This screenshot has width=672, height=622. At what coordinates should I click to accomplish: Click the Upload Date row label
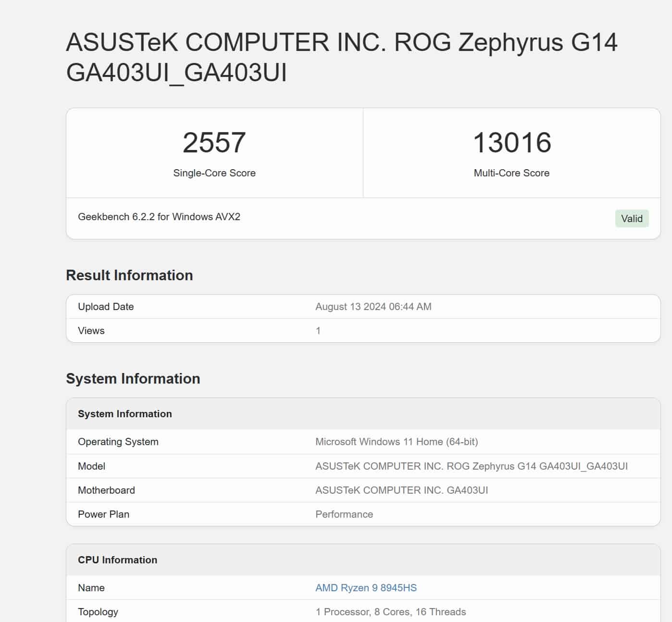pyautogui.click(x=106, y=307)
